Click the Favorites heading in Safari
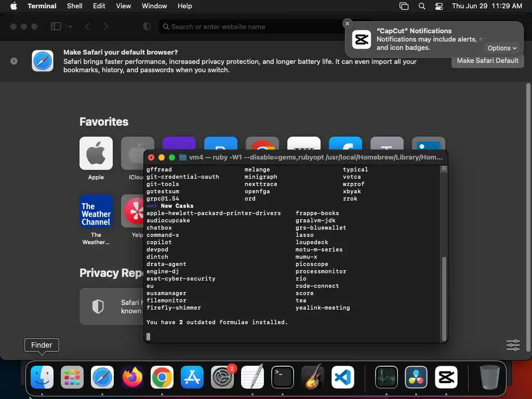The image size is (532, 399). pyautogui.click(x=104, y=122)
